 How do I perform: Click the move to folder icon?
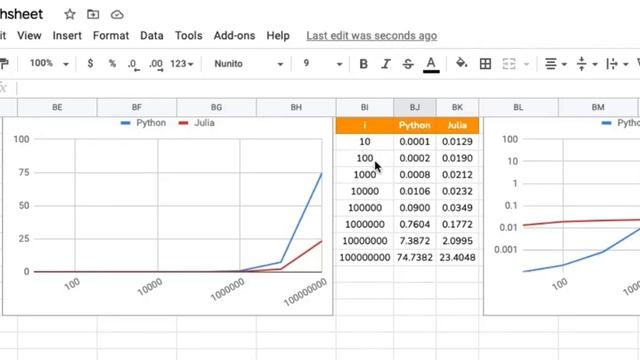click(93, 14)
